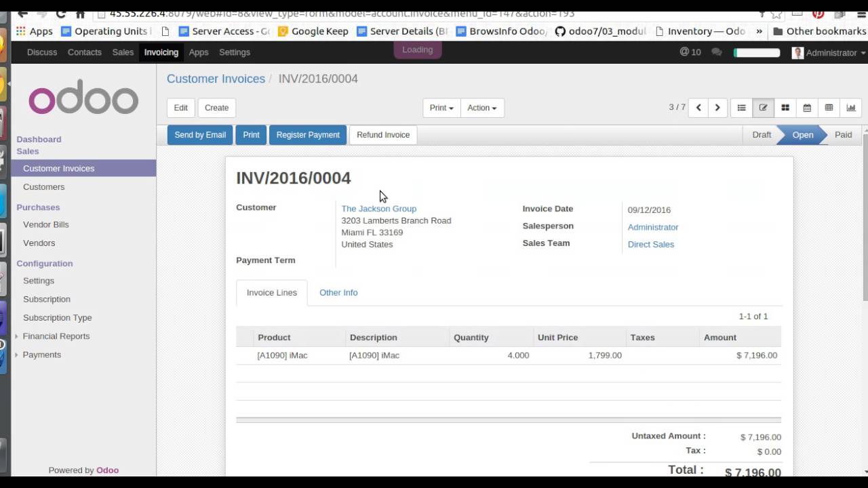The width and height of the screenshot is (868, 488).
Task: Open the Settings top menu
Action: click(x=235, y=52)
